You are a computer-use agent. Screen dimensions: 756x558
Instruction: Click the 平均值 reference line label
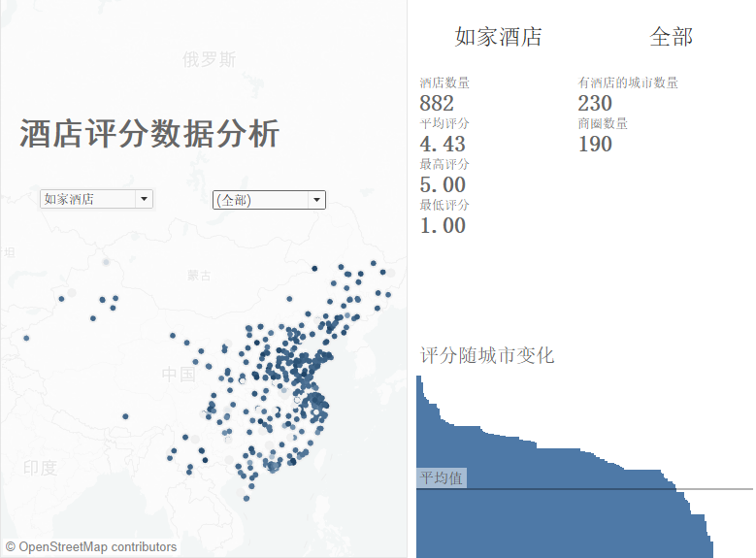point(441,477)
